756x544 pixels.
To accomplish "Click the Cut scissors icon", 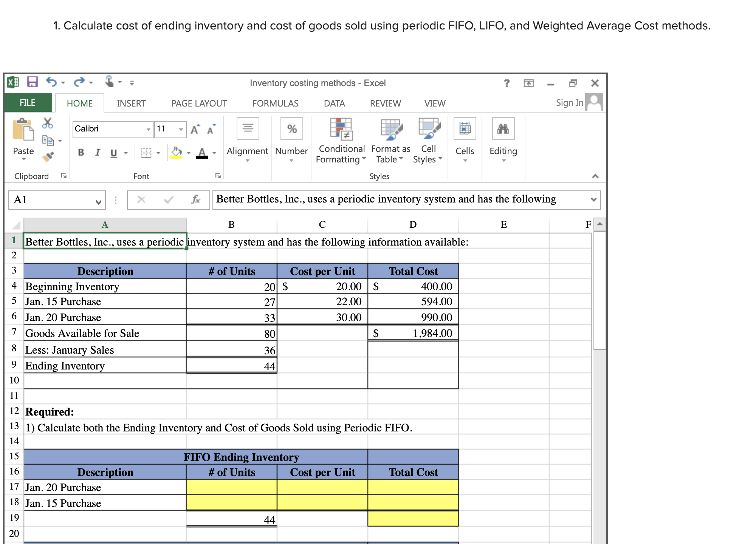I will [x=48, y=123].
